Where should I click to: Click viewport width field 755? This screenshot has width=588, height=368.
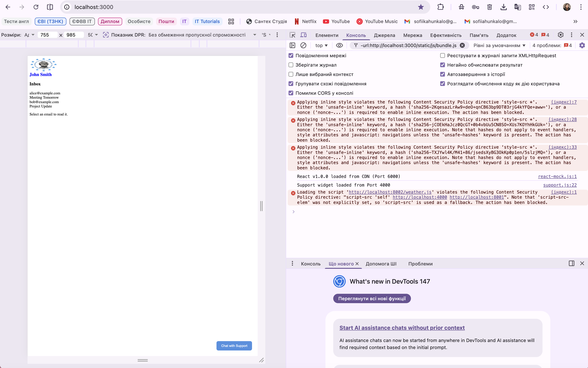(47, 35)
